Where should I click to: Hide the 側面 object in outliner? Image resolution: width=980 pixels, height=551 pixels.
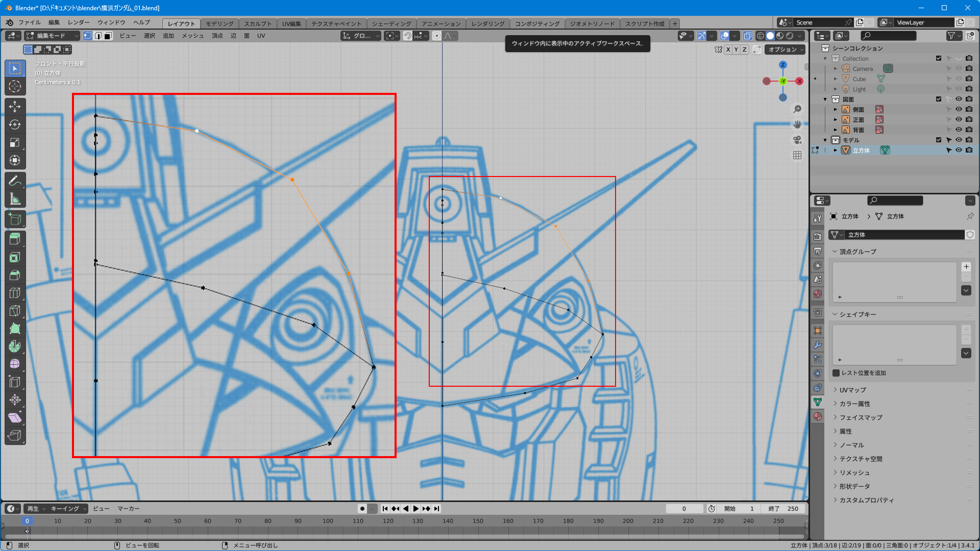(959, 109)
